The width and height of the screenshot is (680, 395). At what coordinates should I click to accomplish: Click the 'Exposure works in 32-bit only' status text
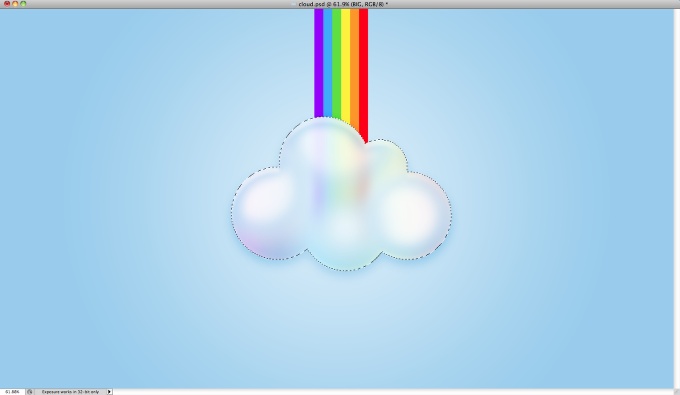click(70, 392)
